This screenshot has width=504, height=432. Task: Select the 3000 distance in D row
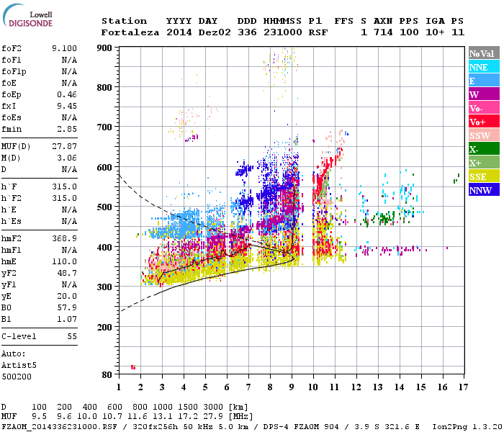pos(213,408)
